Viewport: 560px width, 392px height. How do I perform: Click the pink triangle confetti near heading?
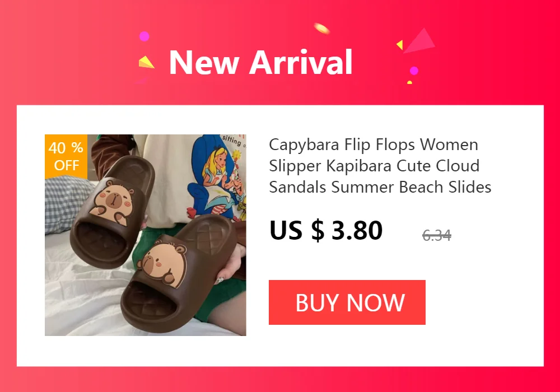[419, 41]
